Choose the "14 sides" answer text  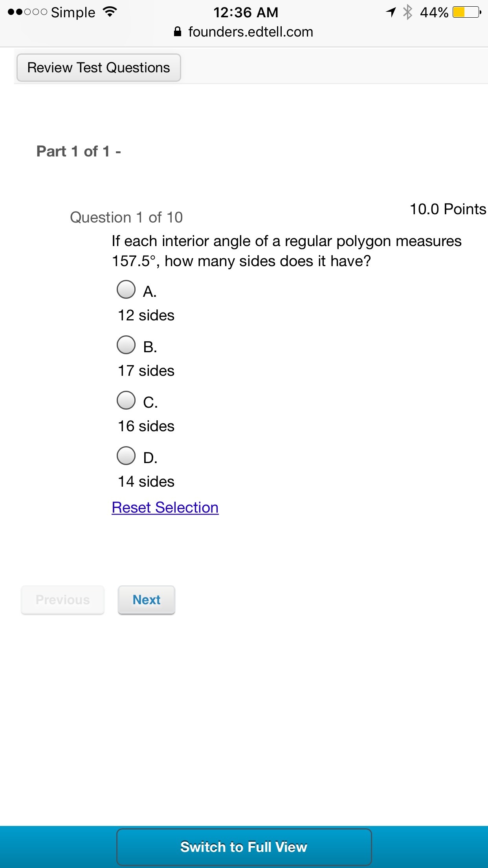(146, 482)
